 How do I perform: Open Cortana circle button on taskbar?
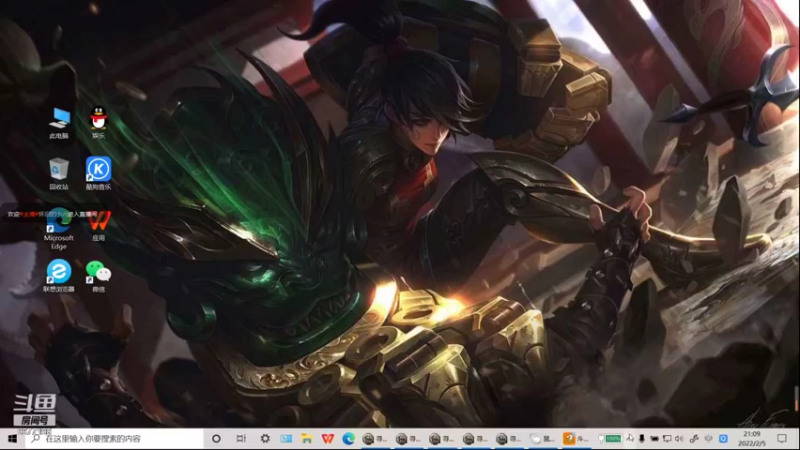pyautogui.click(x=216, y=438)
